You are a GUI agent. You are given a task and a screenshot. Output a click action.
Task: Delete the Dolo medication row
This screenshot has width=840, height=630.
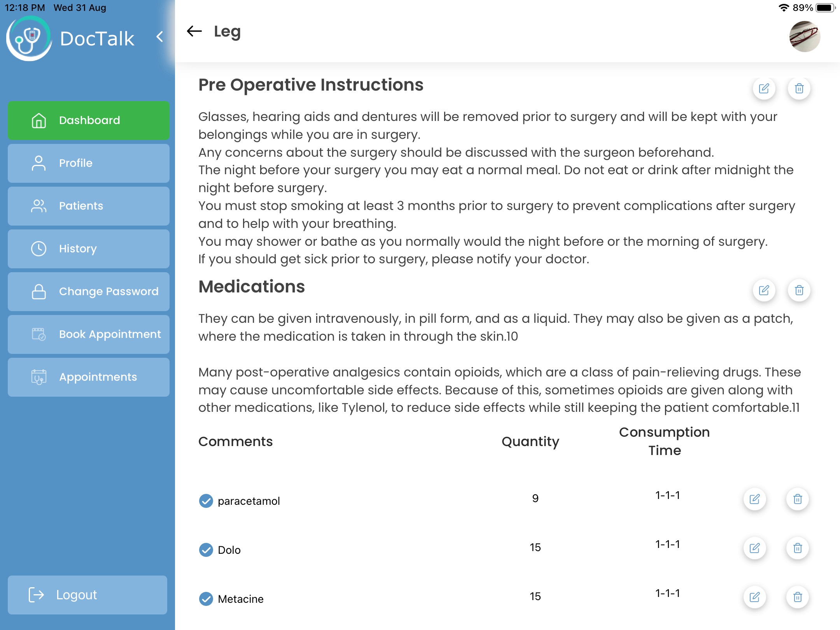797,548
